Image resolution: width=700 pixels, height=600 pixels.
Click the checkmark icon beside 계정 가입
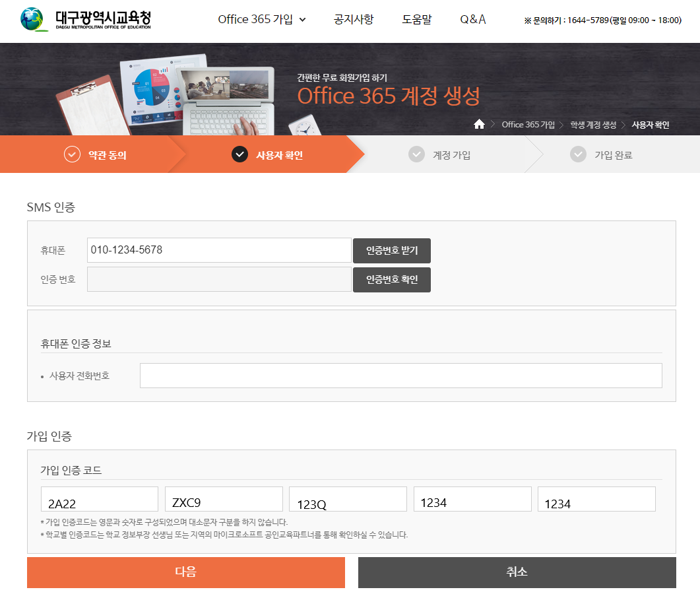coord(416,154)
